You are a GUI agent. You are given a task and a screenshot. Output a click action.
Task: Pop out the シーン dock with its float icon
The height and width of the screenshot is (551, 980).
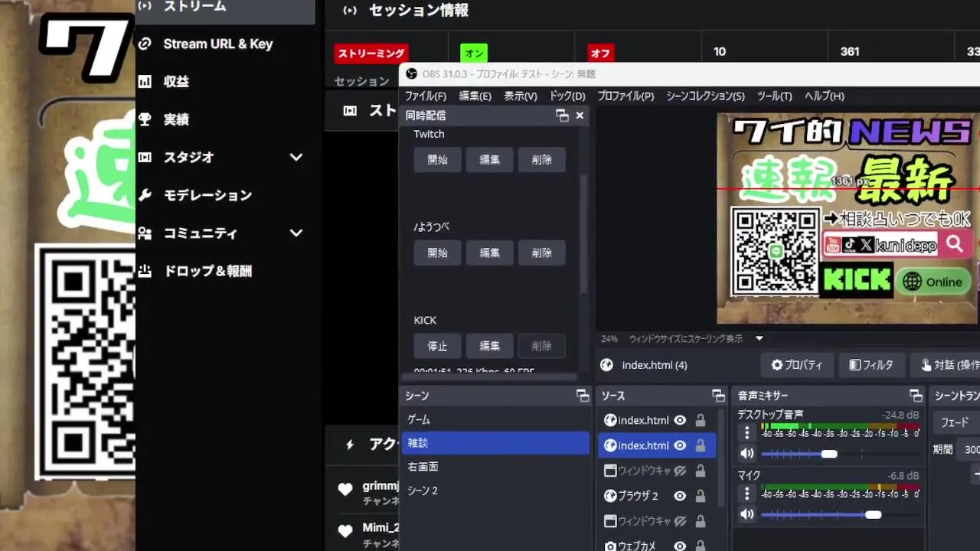coord(583,396)
